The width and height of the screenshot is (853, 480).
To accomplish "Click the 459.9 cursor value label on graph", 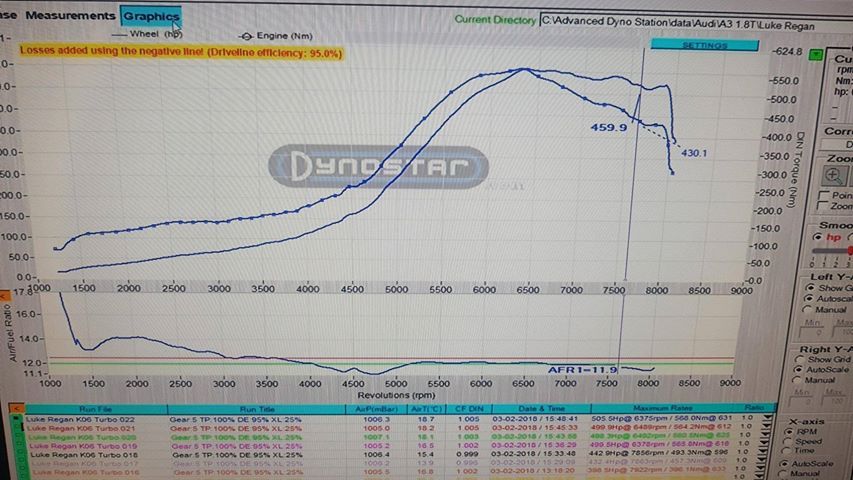I will [x=609, y=127].
